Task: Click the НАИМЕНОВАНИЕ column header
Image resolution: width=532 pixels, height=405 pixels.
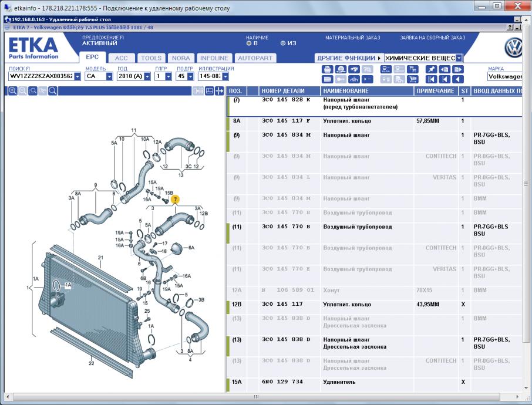Action: click(x=367, y=91)
